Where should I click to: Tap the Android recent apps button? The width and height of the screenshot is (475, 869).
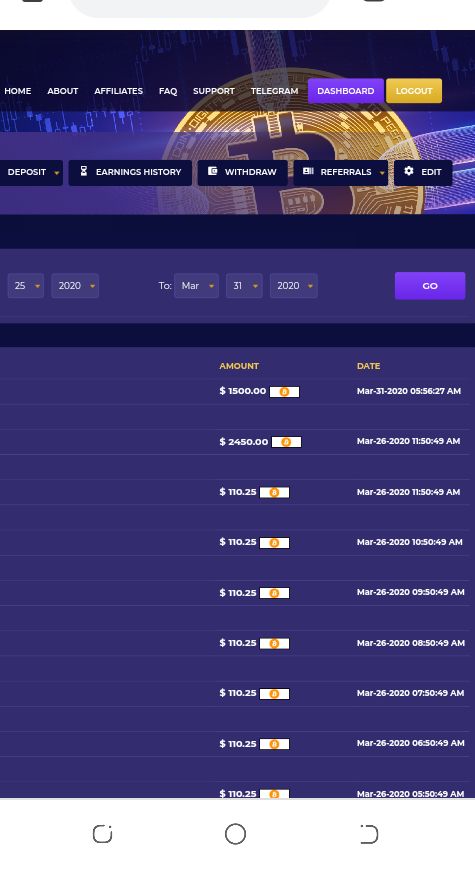103,834
